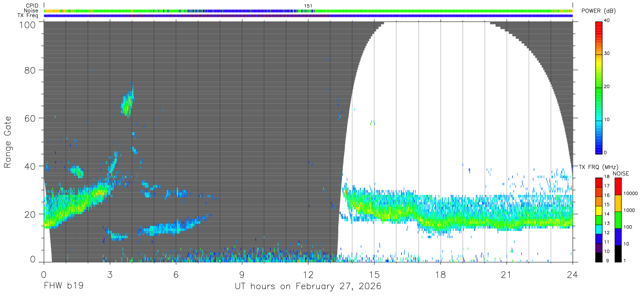Viewport: 644px width, 297px height.
Task: Click the 20 tick label on the range axis
Action: pyautogui.click(x=30, y=214)
